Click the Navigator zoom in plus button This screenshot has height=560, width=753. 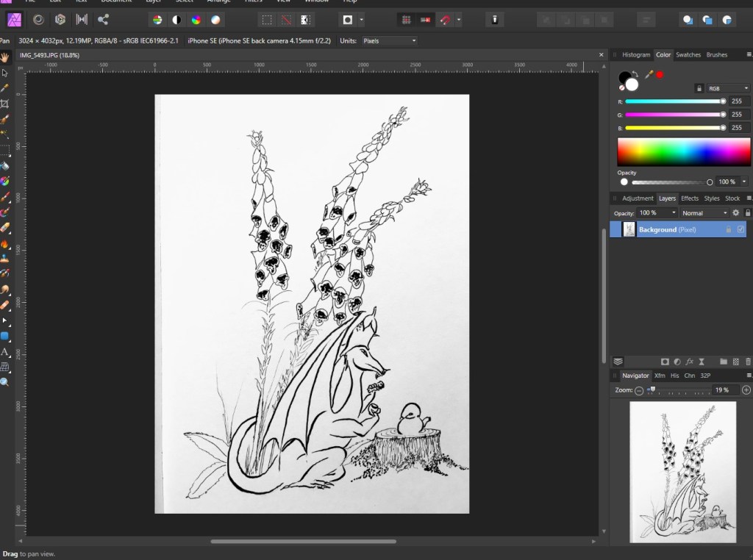[746, 390]
